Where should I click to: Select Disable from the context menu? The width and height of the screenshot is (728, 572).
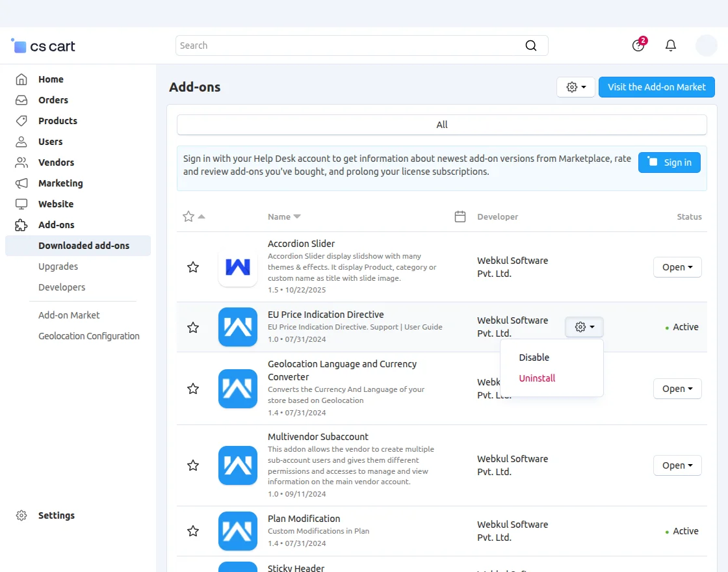click(534, 357)
